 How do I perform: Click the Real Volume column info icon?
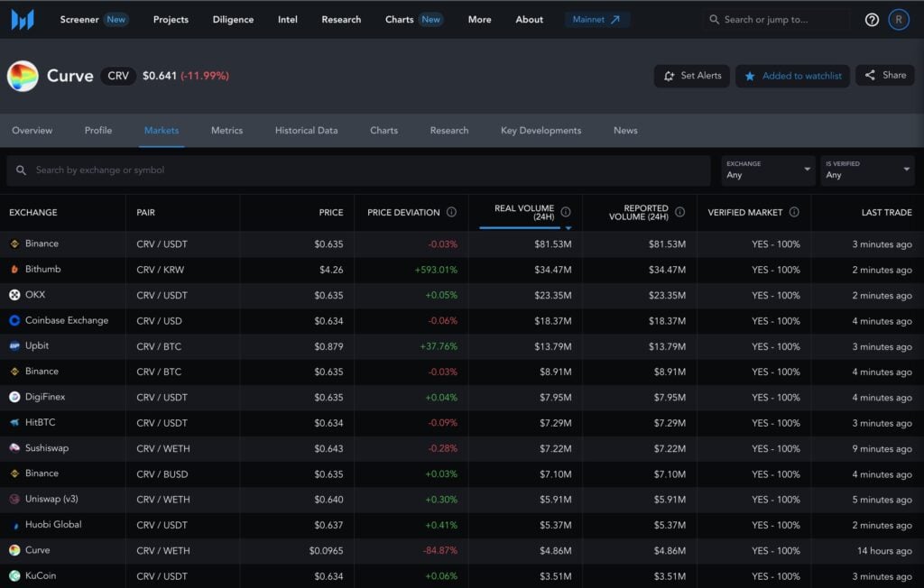tap(567, 212)
